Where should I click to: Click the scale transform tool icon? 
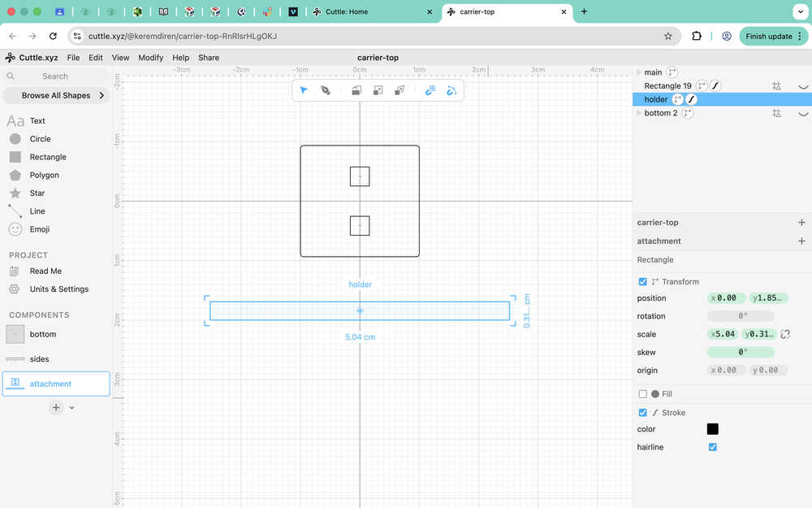point(378,91)
